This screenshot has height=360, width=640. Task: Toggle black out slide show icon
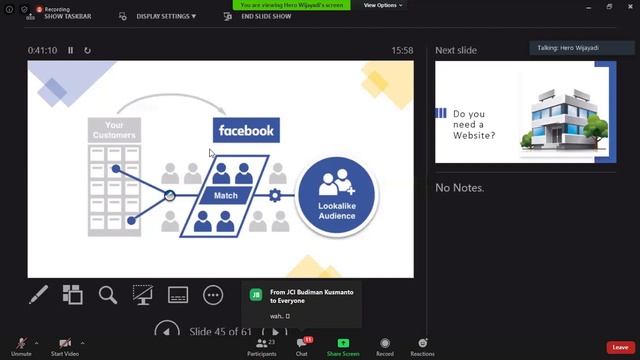click(143, 295)
